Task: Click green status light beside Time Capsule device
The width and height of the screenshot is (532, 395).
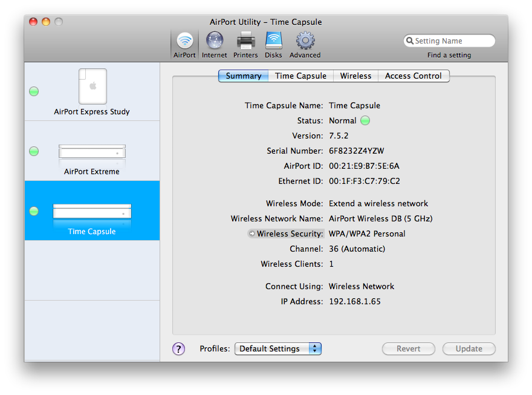Action: (34, 211)
